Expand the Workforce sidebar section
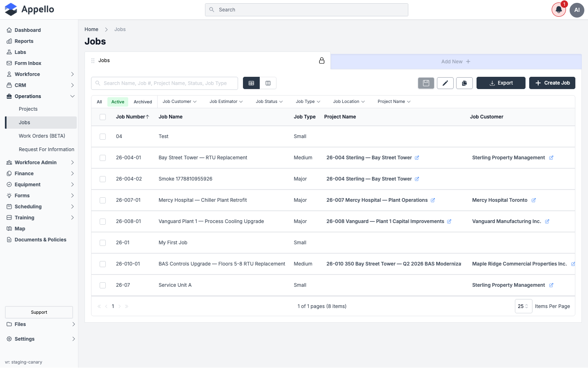This screenshot has width=588, height=375. [x=41, y=74]
